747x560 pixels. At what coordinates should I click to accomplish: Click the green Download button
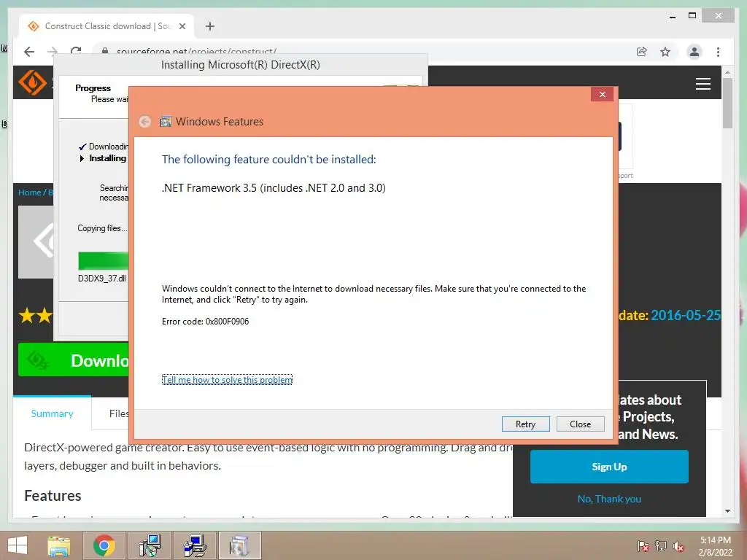point(74,360)
